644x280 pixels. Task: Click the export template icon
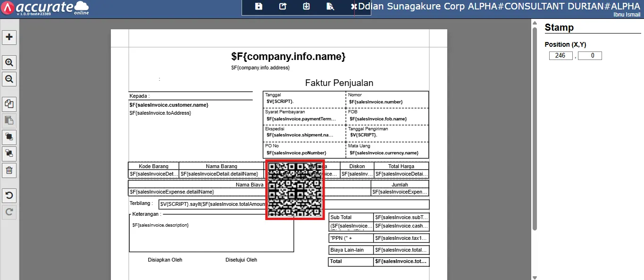tap(283, 6)
